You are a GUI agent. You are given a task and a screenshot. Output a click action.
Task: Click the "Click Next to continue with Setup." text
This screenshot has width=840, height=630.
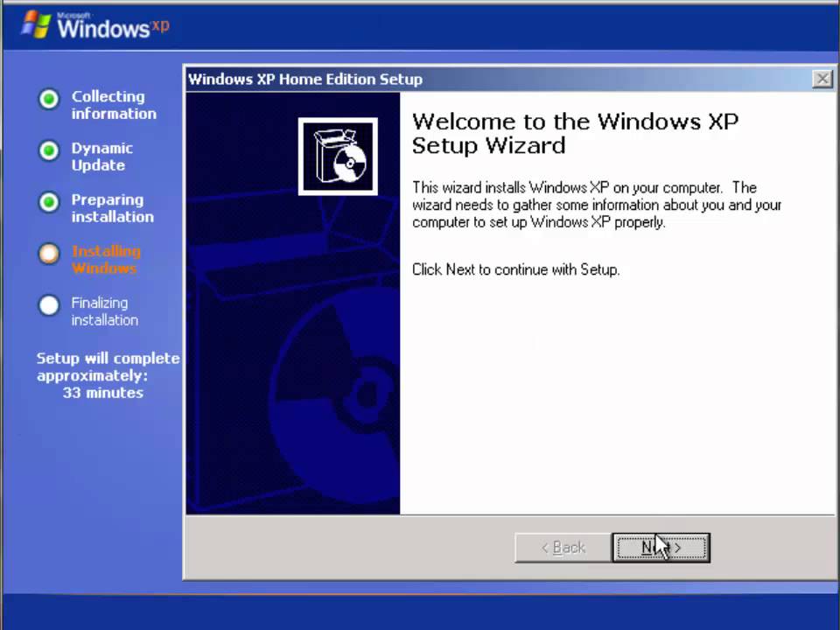click(x=516, y=269)
